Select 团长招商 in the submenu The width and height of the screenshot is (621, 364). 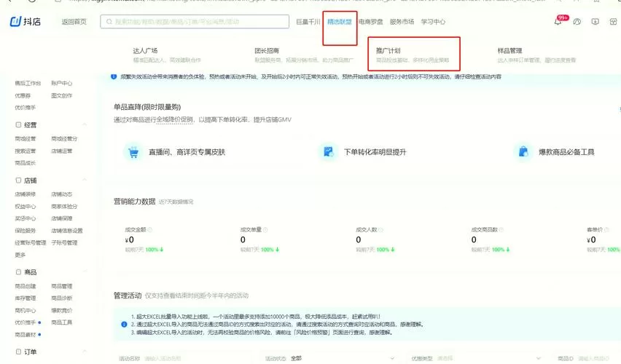(x=267, y=51)
